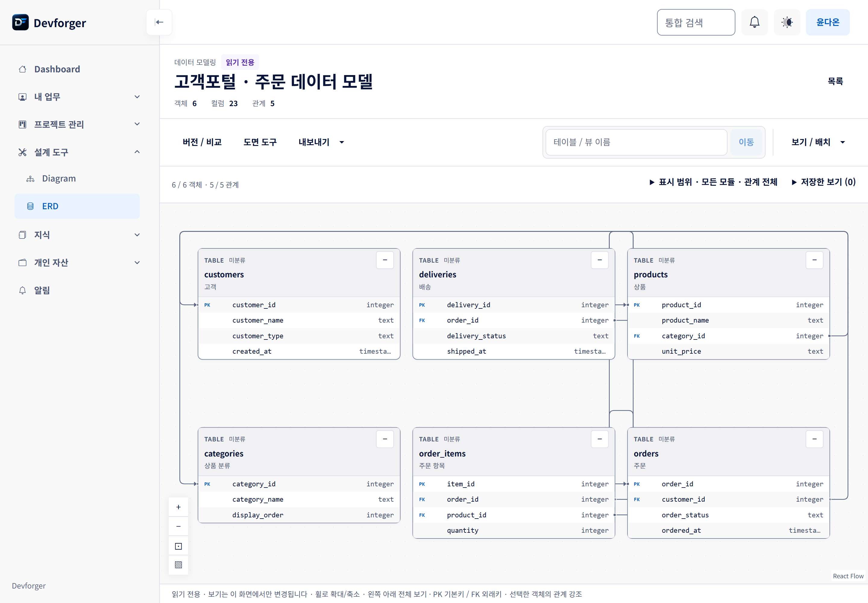The height and width of the screenshot is (603, 868).
Task: Toggle the light/dark theme icon
Action: point(787,22)
